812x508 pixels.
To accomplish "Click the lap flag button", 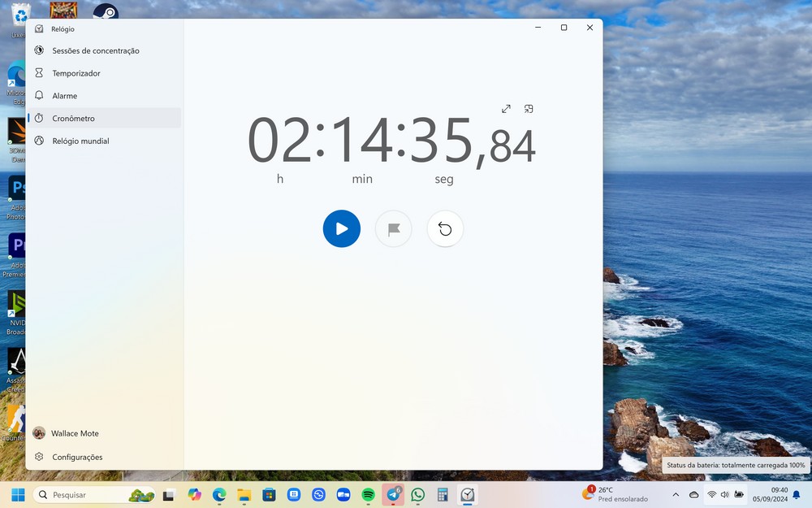I will 394,228.
